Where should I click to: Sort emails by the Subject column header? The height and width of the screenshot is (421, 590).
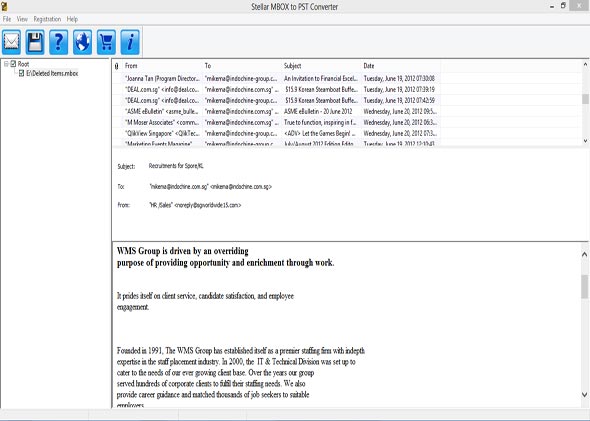pos(321,66)
